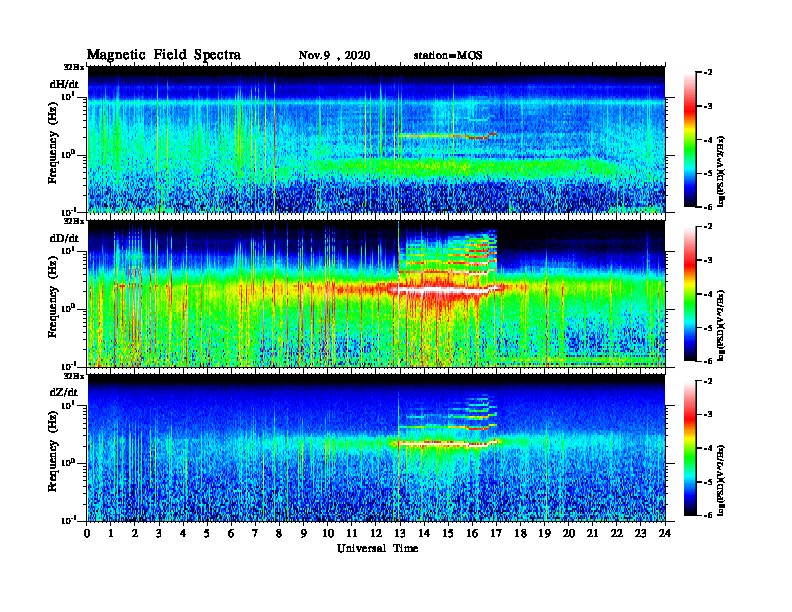Click the dH/dt color bar's log(PSD) unit label

point(722,171)
